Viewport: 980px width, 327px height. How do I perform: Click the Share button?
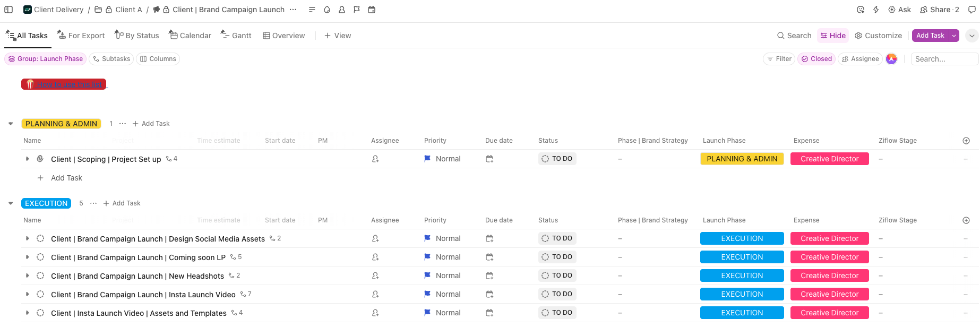pos(939,10)
